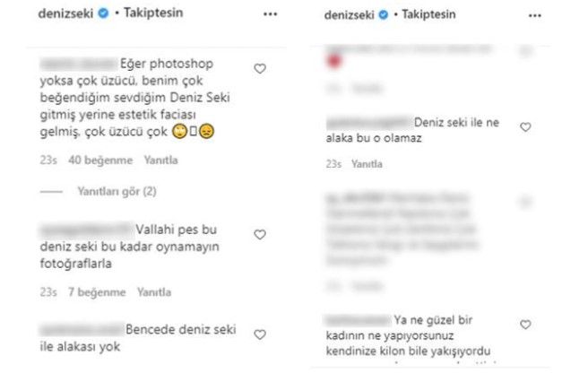Viewport: 588px width, 373px height.
Task: Like the 'Bencede deniz seki' comment
Action: (260, 334)
